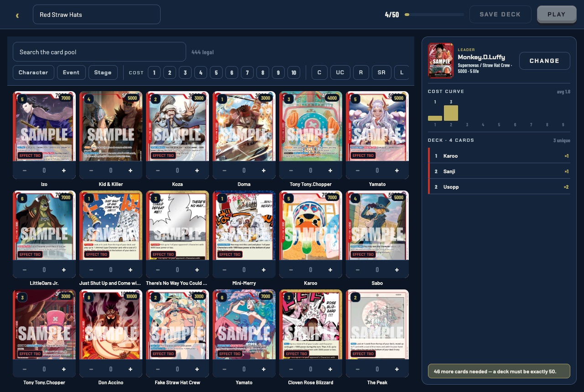Toggle the cost 4 filter
Viewport: 584px width, 392px height.
pos(201,72)
